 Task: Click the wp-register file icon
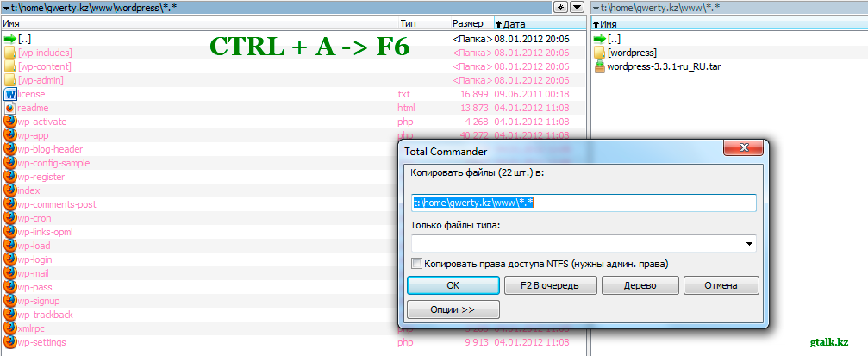coord(10,178)
